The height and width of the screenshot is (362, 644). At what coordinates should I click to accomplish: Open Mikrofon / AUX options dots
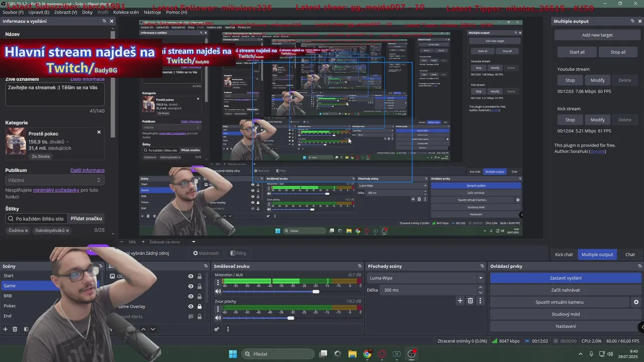click(x=218, y=283)
